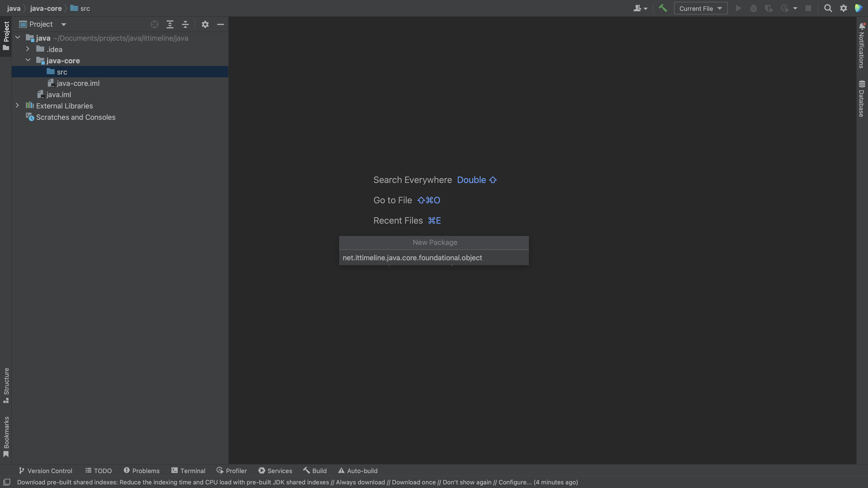Toggle tool window bars icon at bottom-left
Image resolution: width=868 pixels, height=488 pixels.
tap(6, 482)
